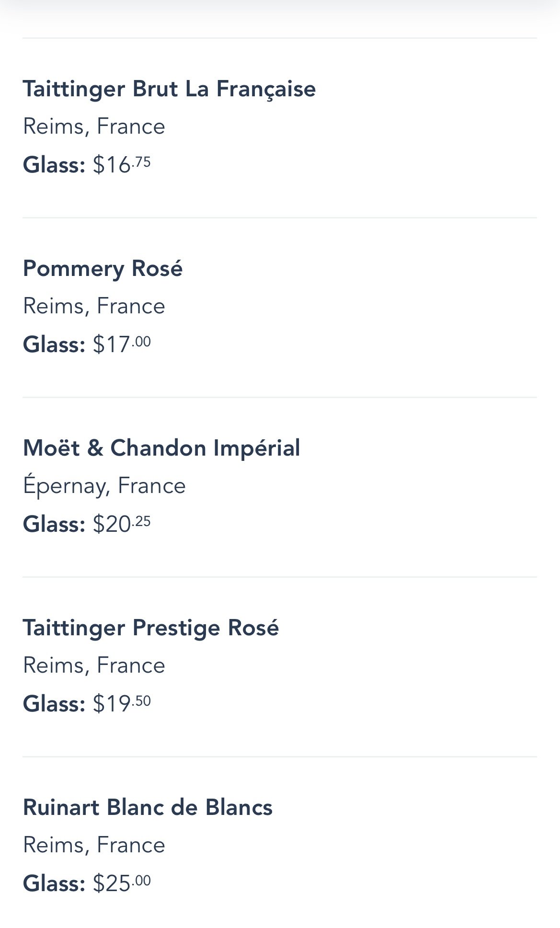560x928 pixels.
Task: Open the Ruinart Blanc de Blancs item
Action: tap(148, 807)
